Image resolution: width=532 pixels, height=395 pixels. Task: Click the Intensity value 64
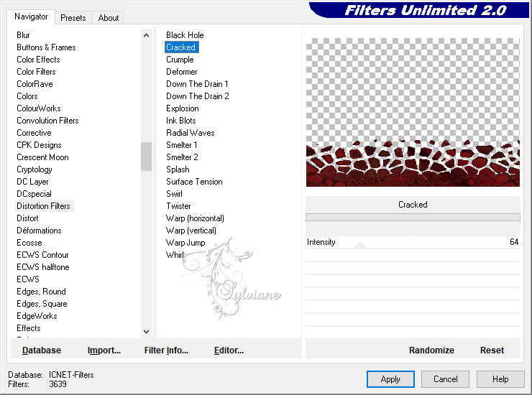[x=514, y=242]
